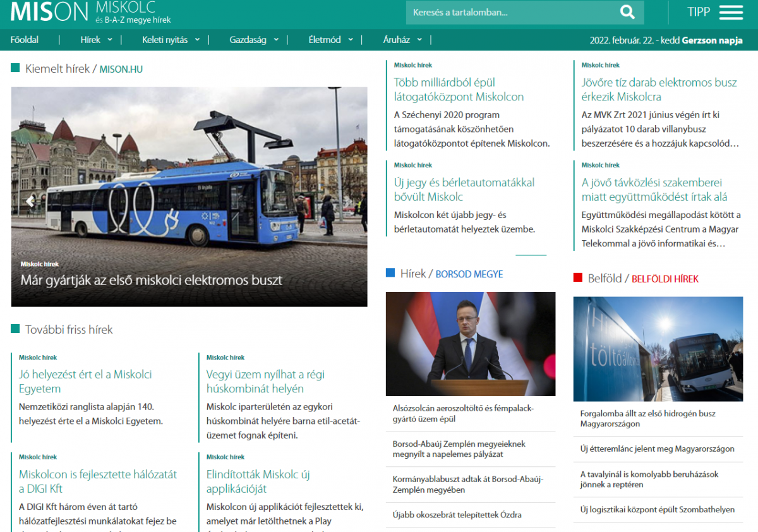This screenshot has width=758, height=532.
Task: Expand the Életmód navigation dropdown
Action: tap(350, 39)
